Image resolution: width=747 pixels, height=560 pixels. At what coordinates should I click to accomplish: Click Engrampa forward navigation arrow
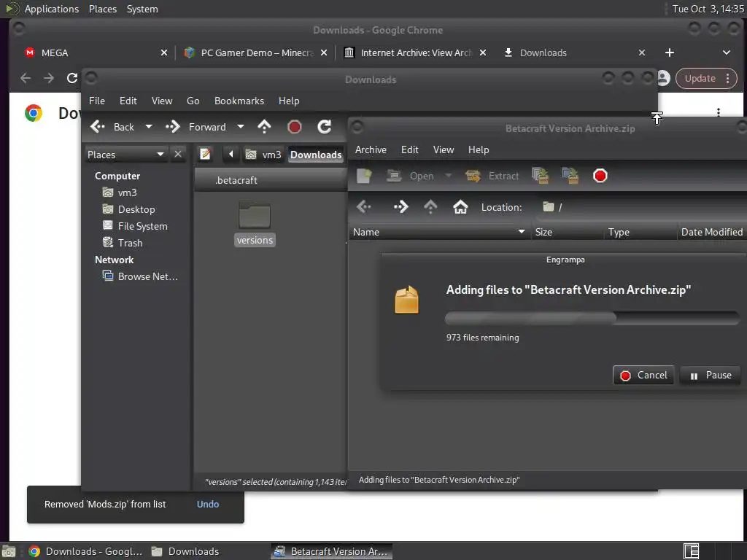point(400,206)
